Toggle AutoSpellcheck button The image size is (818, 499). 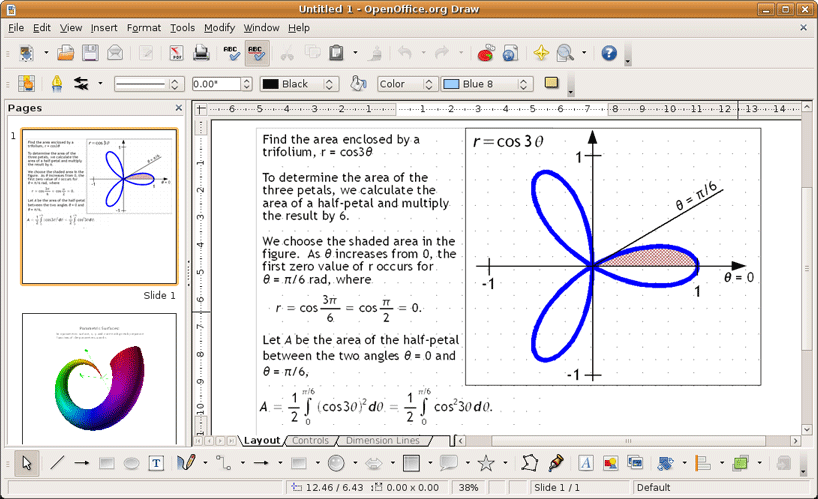(x=257, y=53)
